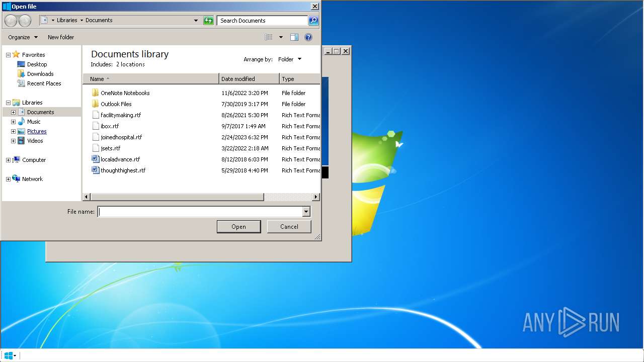This screenshot has width=644, height=362.
Task: Select Network in navigation pane
Action: pos(32,179)
